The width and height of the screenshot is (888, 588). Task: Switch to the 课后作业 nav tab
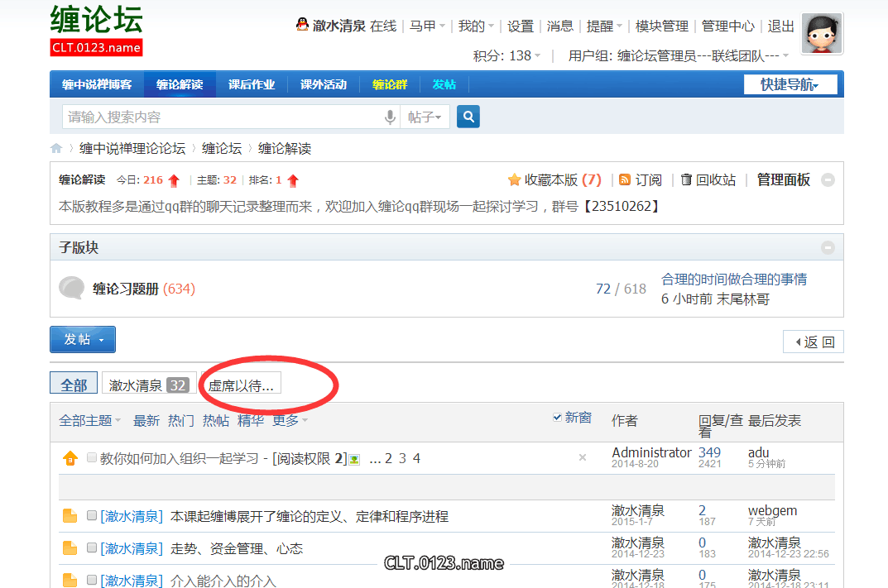pos(252,84)
